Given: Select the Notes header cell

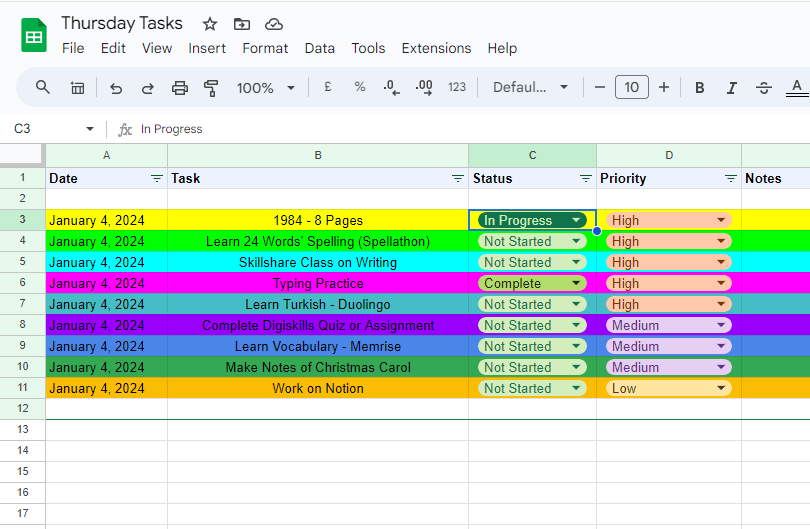Looking at the screenshot, I should coord(776,178).
